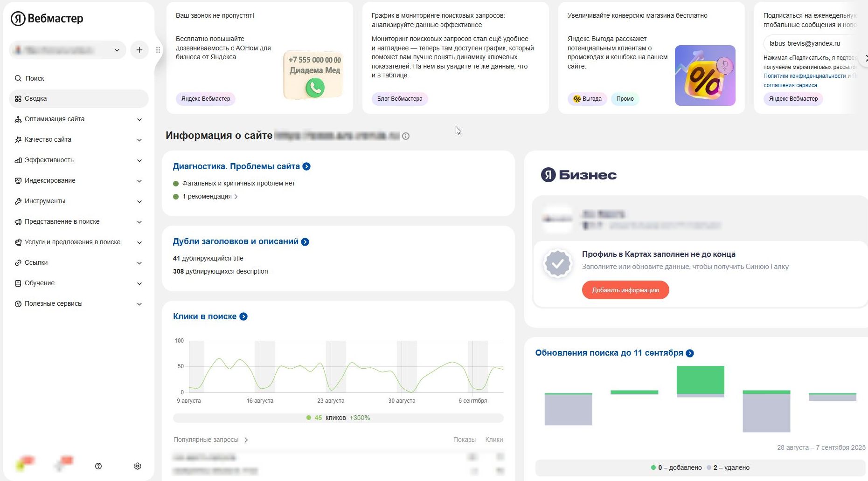Click the arrow icon after Дубли заголовков и описаний
The height and width of the screenshot is (481, 868).
click(x=305, y=242)
